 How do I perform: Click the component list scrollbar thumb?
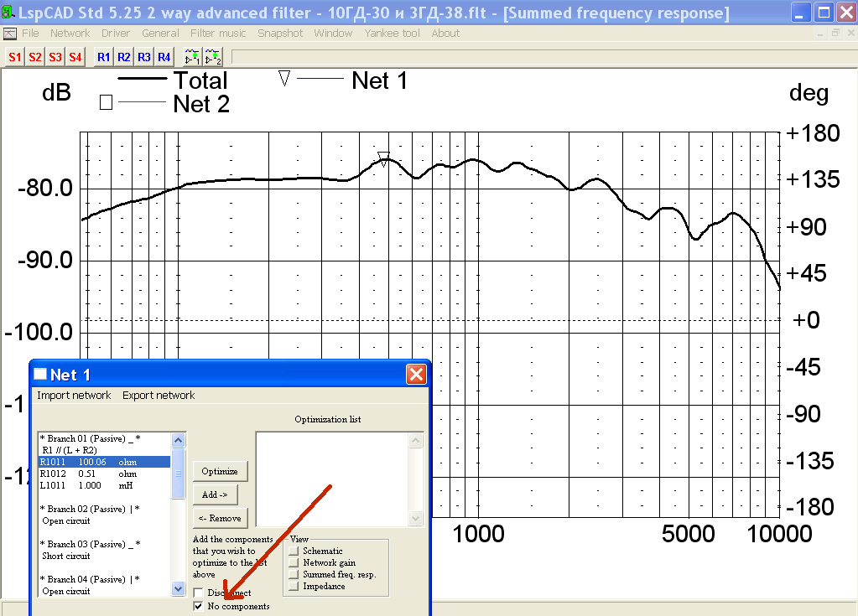(x=179, y=474)
